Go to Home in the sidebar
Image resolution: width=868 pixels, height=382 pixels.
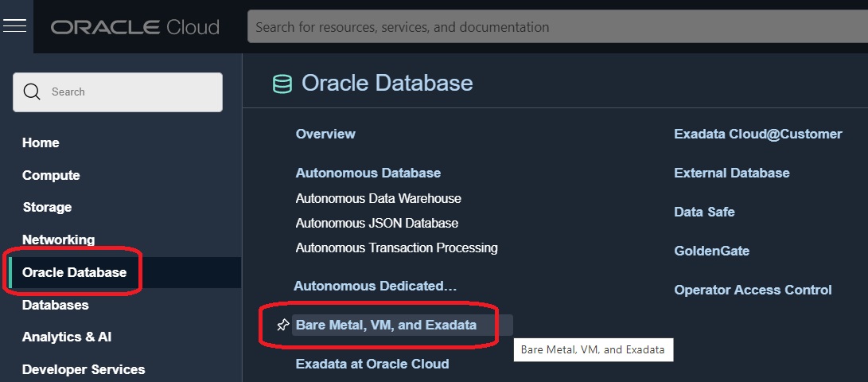[x=41, y=142]
